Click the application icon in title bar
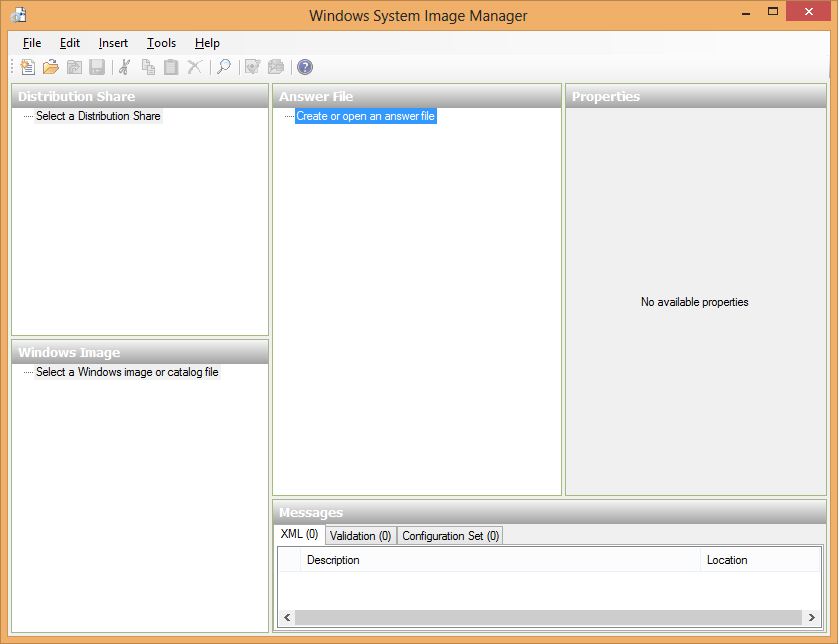838x644 pixels. click(x=19, y=14)
